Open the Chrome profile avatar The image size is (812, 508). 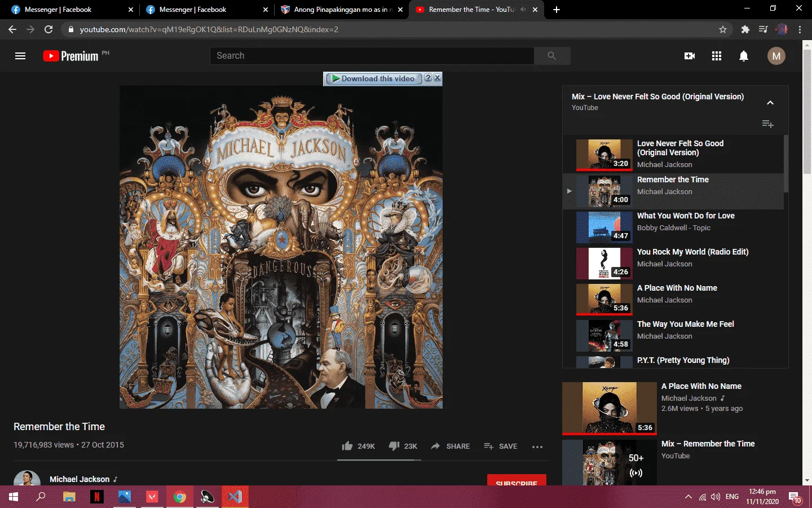click(x=782, y=29)
